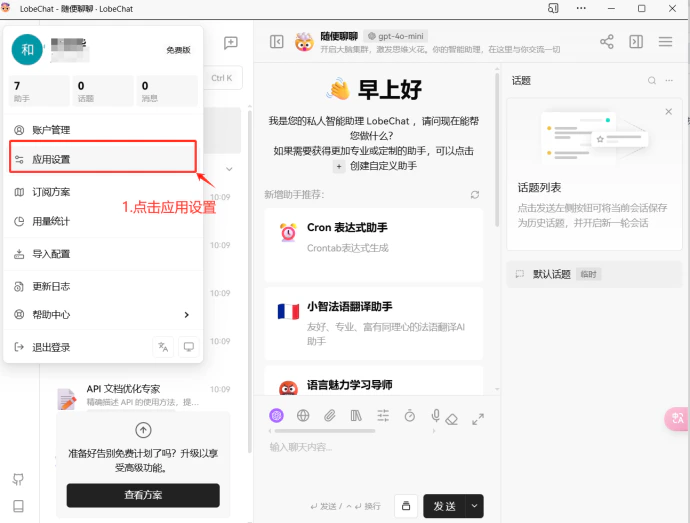This screenshot has height=523, width=690.
Task: Toggle the topic panel icon in header
Action: (x=636, y=42)
